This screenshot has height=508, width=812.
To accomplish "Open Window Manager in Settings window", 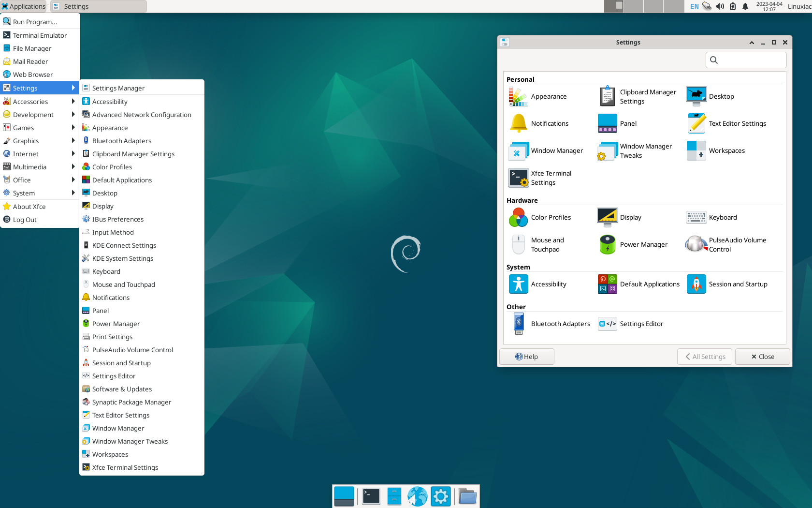I will 546,151.
